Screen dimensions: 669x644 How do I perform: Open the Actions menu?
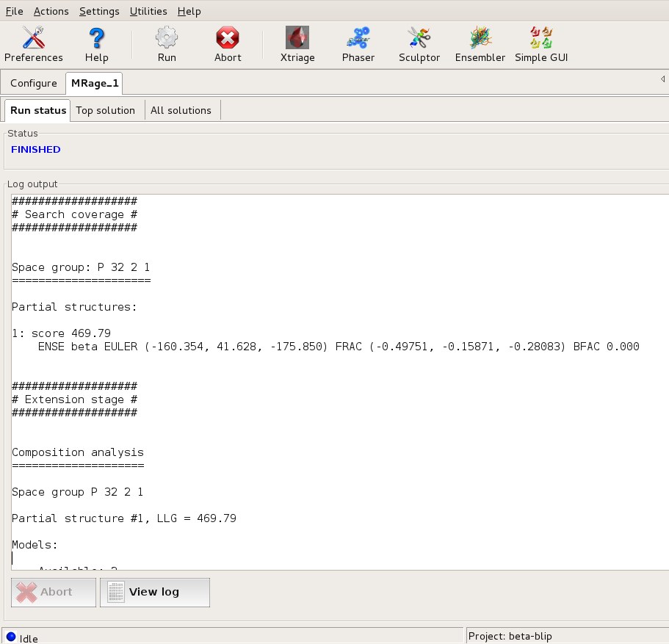click(x=51, y=11)
